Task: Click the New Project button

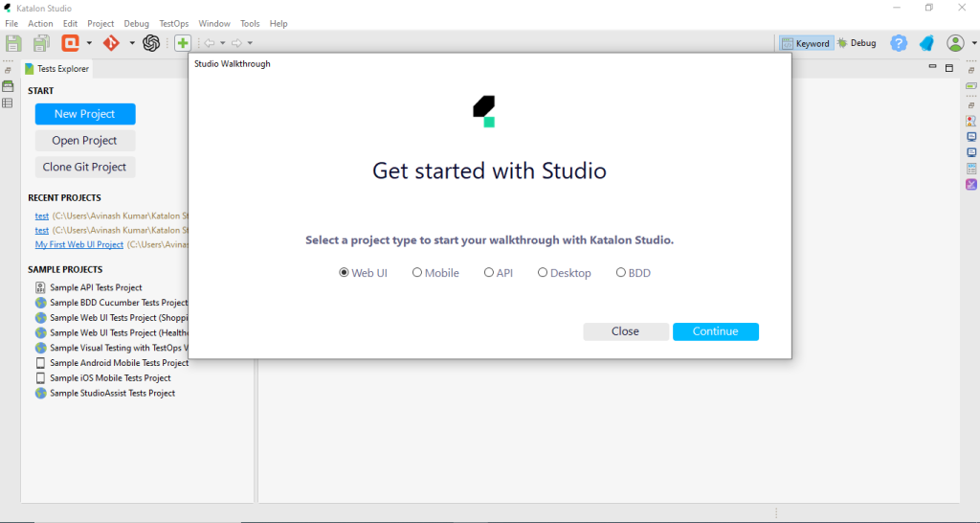Action: click(85, 114)
